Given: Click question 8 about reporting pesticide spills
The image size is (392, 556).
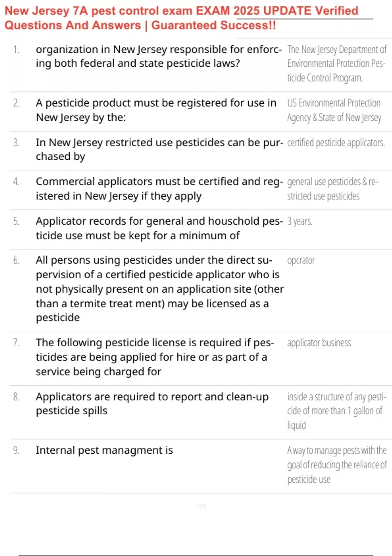Looking at the screenshot, I should click(152, 404).
